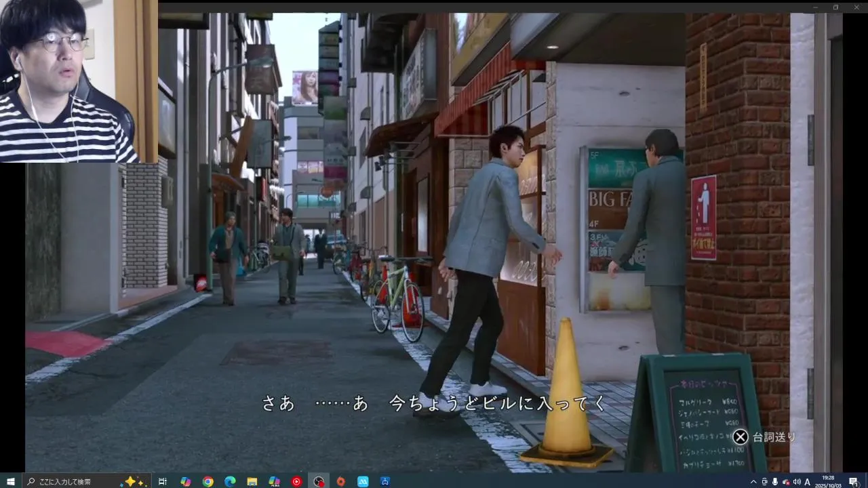Viewport: 868px width, 488px height.
Task: Launch Google Chrome from the taskbar
Action: (208, 481)
